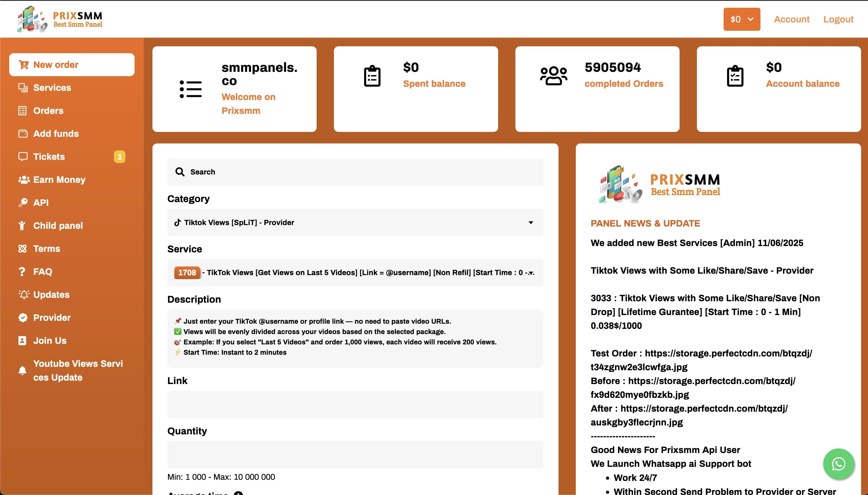
Task: Click the search magnifier icon
Action: click(x=180, y=172)
